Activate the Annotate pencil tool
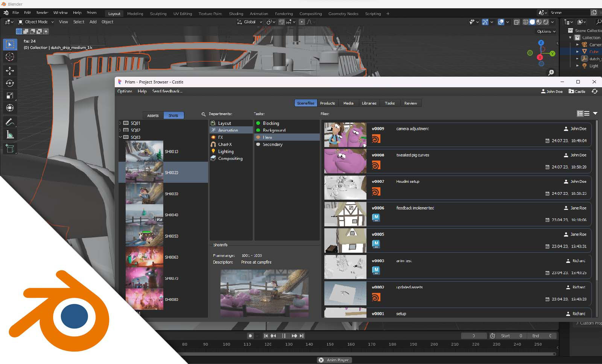This screenshot has height=364, width=602. [x=10, y=122]
